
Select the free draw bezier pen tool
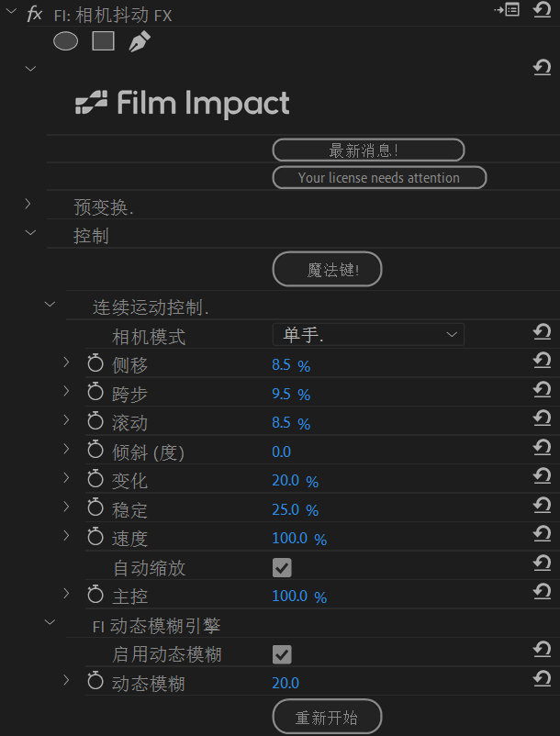[140, 41]
